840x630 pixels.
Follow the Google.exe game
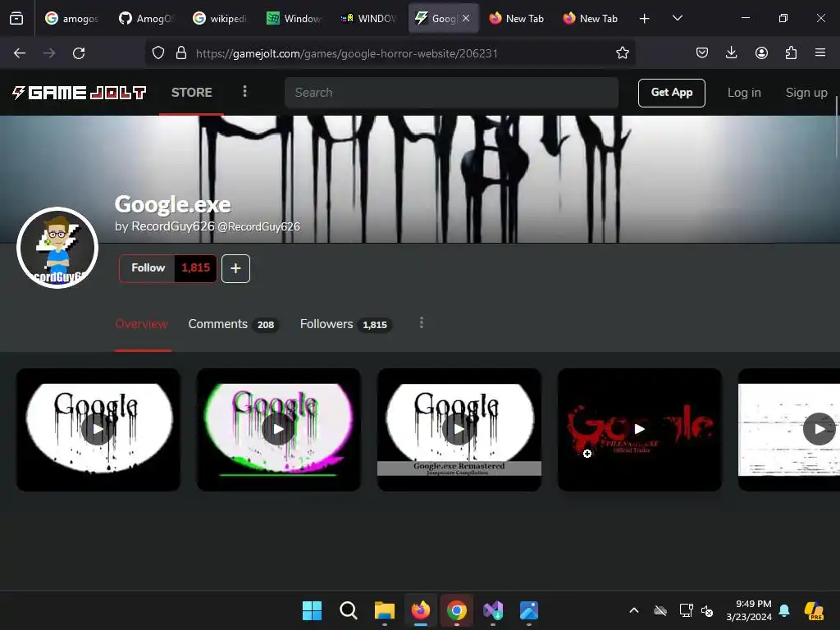148,268
